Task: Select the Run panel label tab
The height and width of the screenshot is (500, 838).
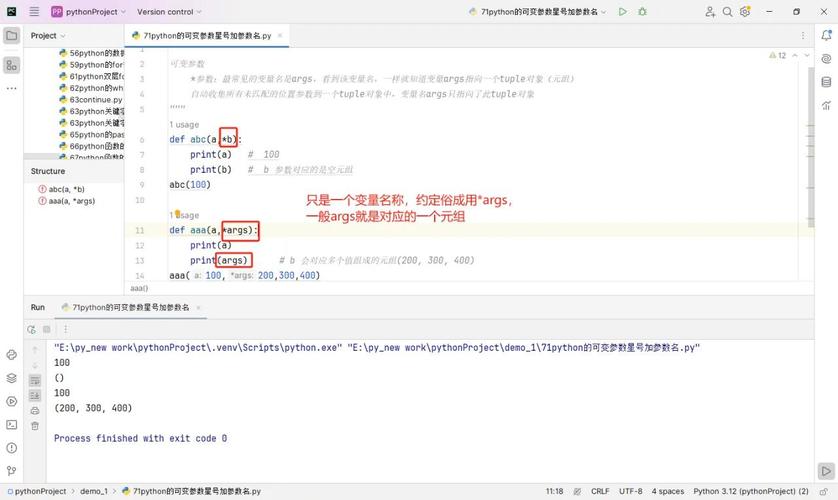Action: [x=37, y=307]
